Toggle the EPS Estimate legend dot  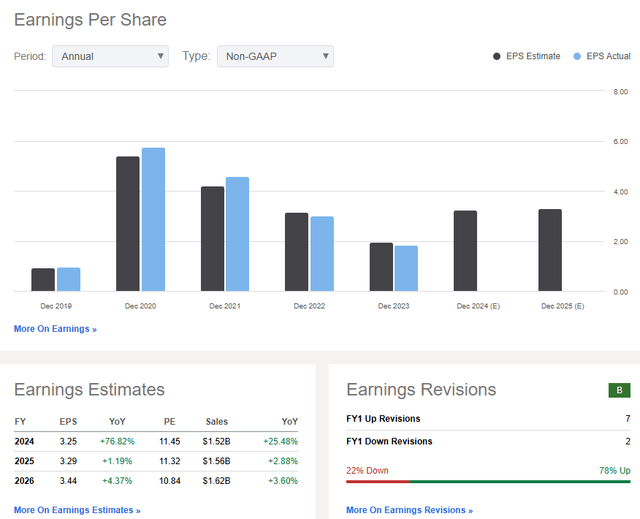496,56
